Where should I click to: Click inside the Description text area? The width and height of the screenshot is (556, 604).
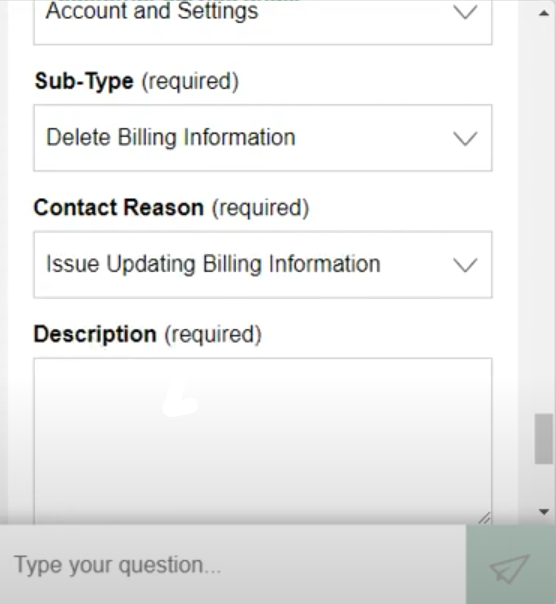[x=263, y=441]
